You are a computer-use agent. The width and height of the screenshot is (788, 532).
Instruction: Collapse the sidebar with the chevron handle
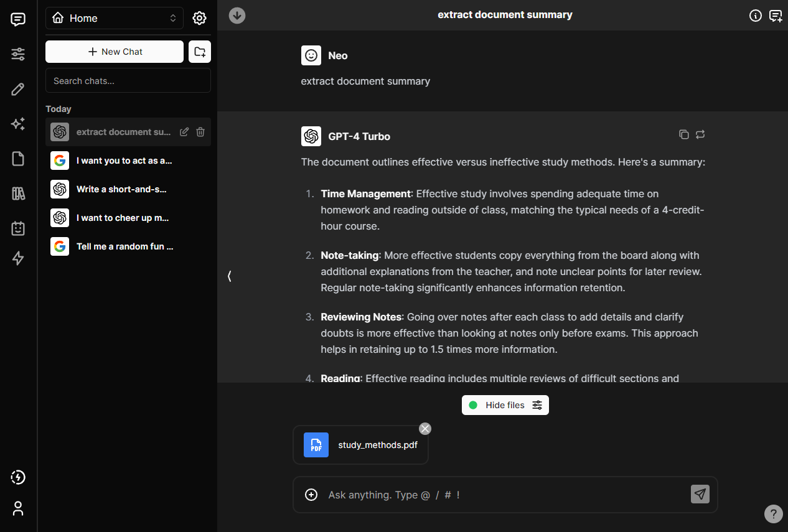pyautogui.click(x=230, y=276)
